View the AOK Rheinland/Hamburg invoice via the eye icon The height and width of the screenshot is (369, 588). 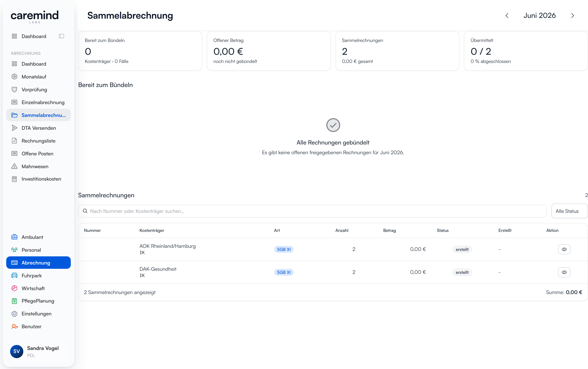tap(564, 249)
